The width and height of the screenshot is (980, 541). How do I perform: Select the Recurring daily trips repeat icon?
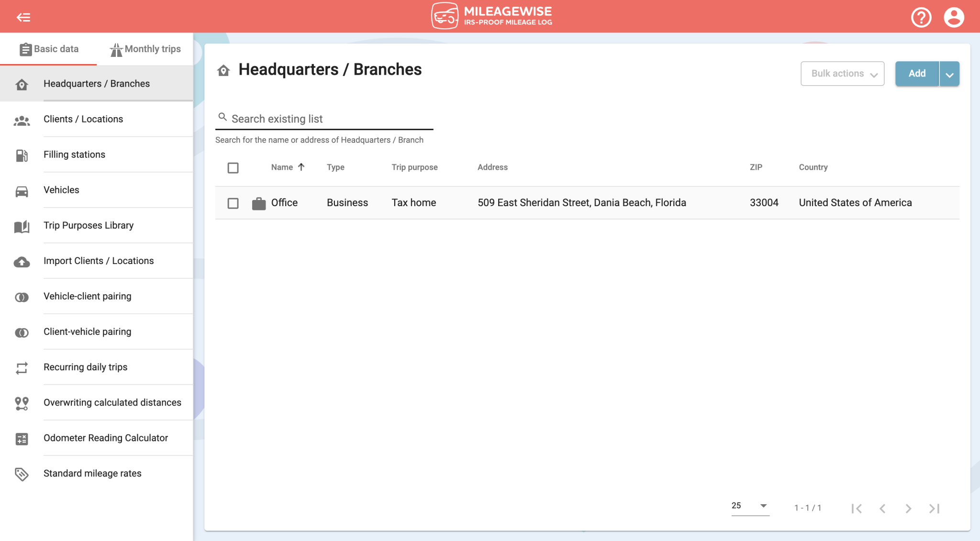tap(22, 368)
